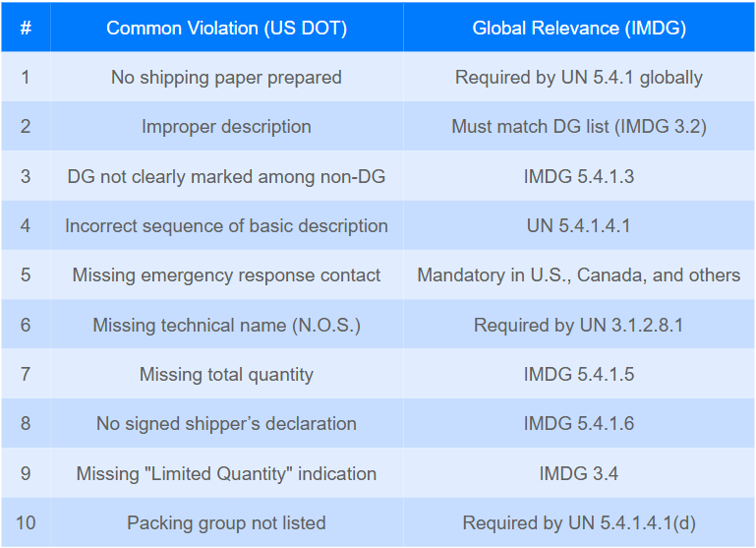Select 'Missing emergency response contact' cell
Image resolution: width=756 pixels, height=548 pixels.
click(x=227, y=274)
